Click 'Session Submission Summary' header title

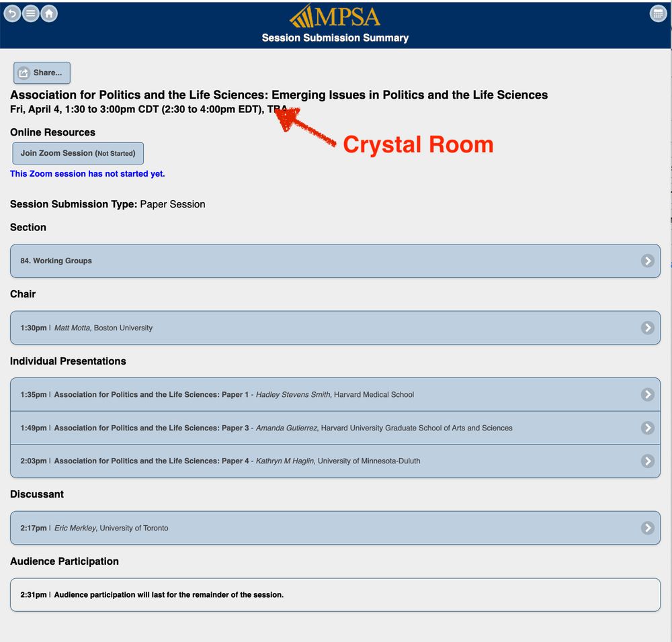pyautogui.click(x=335, y=38)
